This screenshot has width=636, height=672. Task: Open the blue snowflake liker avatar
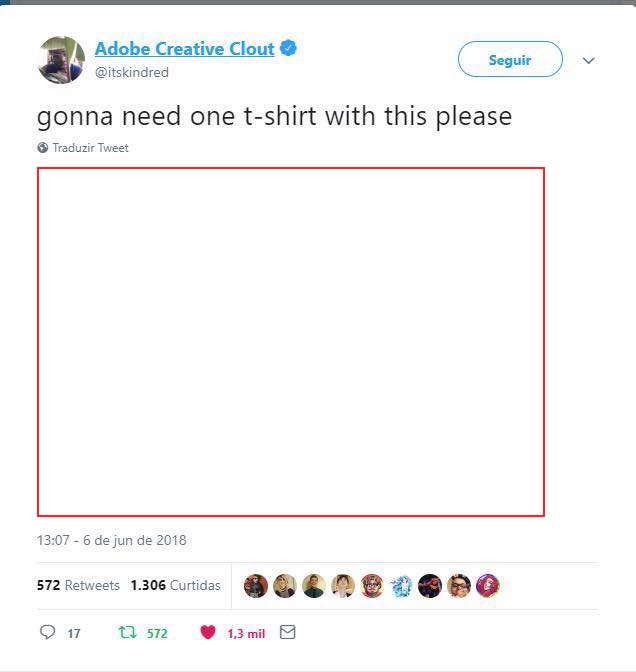(x=402, y=585)
